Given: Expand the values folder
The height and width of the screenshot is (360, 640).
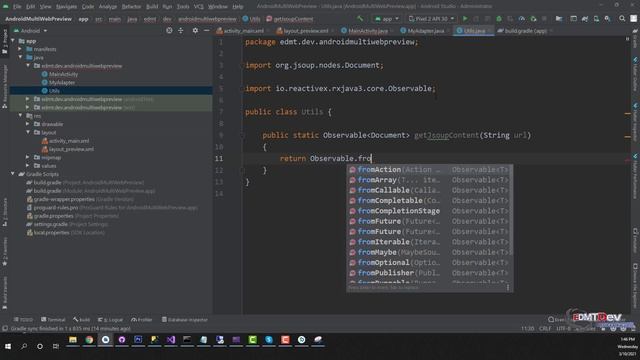Looking at the screenshot, I should (x=27, y=165).
